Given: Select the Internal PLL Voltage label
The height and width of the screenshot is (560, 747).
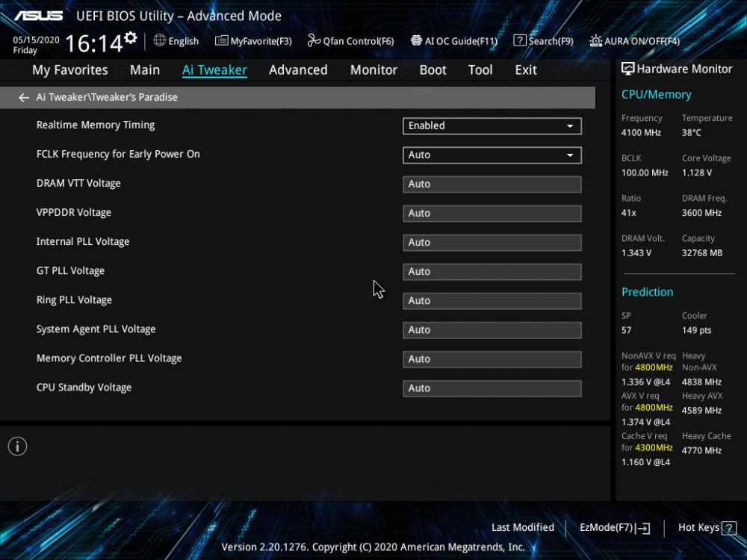Looking at the screenshot, I should click(x=83, y=241).
